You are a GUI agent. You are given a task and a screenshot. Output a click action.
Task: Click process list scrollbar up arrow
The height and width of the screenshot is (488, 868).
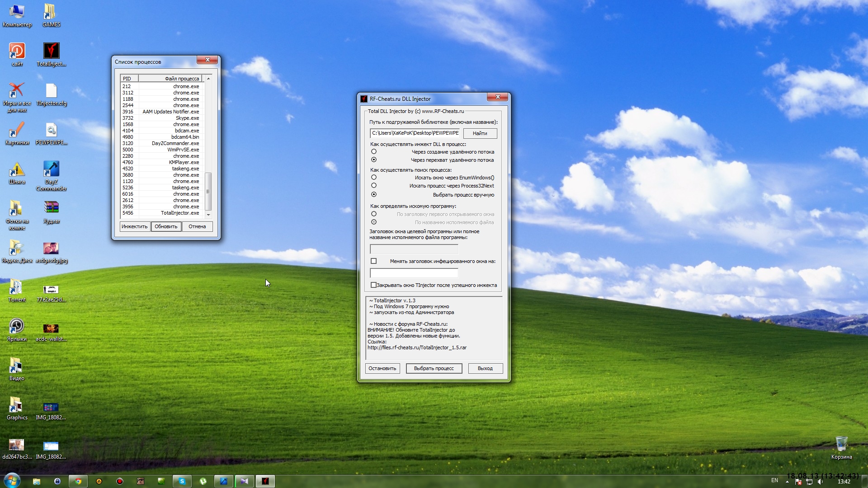click(208, 79)
